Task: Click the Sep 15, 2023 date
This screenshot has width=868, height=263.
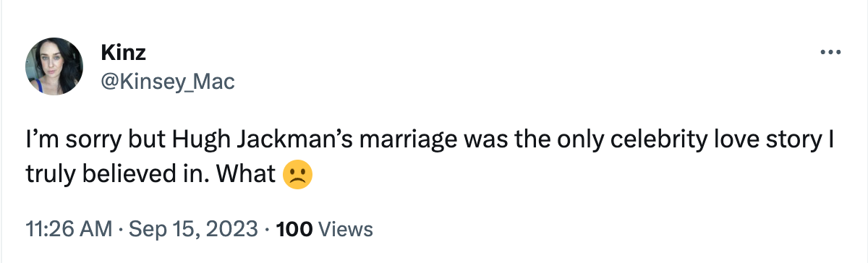Action: [x=191, y=230]
